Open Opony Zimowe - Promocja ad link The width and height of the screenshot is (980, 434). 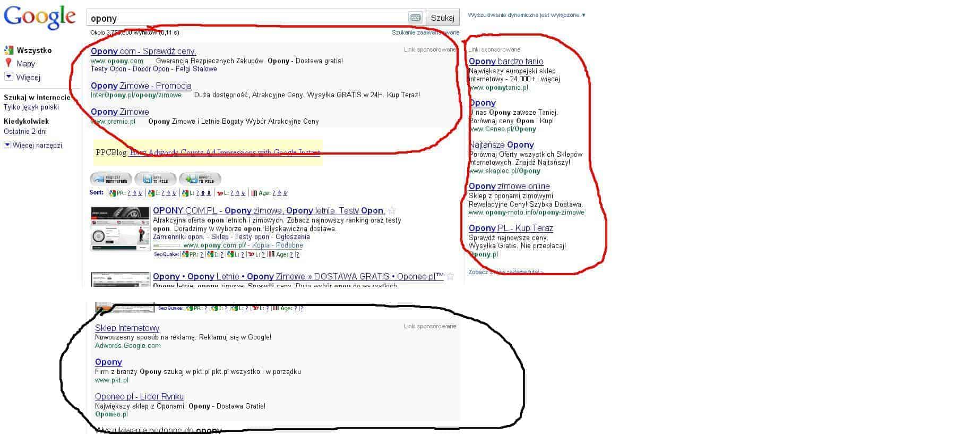point(141,86)
